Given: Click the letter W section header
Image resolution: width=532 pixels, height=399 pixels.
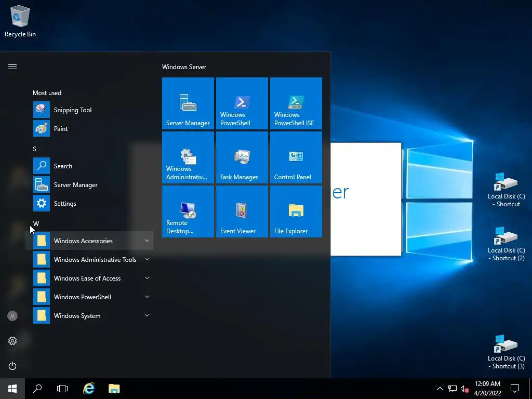Looking at the screenshot, I should (36, 223).
